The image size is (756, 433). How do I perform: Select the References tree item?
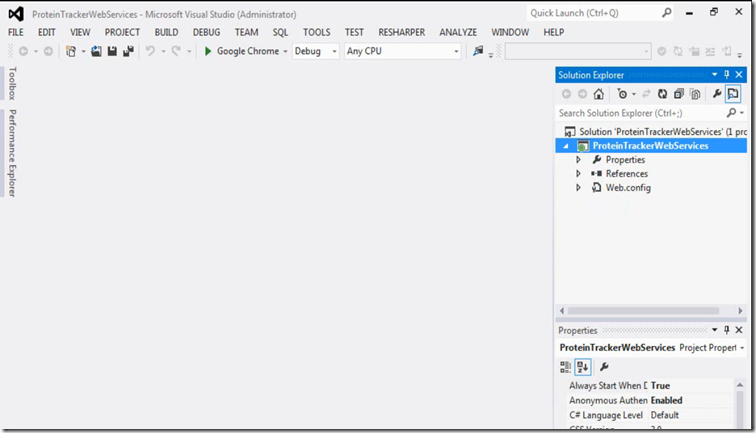click(627, 174)
